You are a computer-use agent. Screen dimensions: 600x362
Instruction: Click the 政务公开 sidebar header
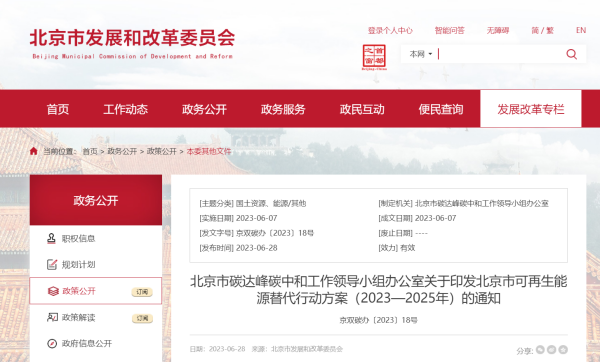pos(96,200)
